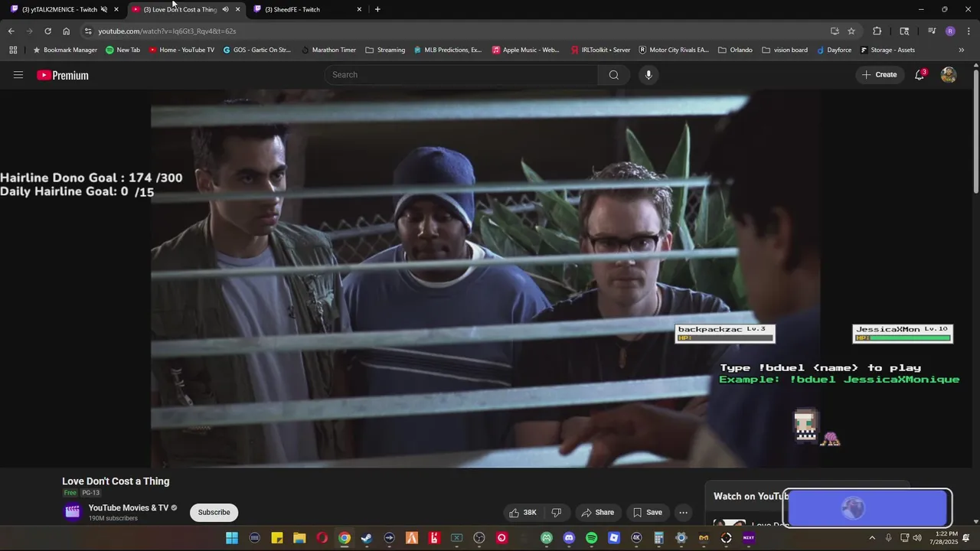Mute the Love Don't Cost a Thing tab

[x=225, y=9]
